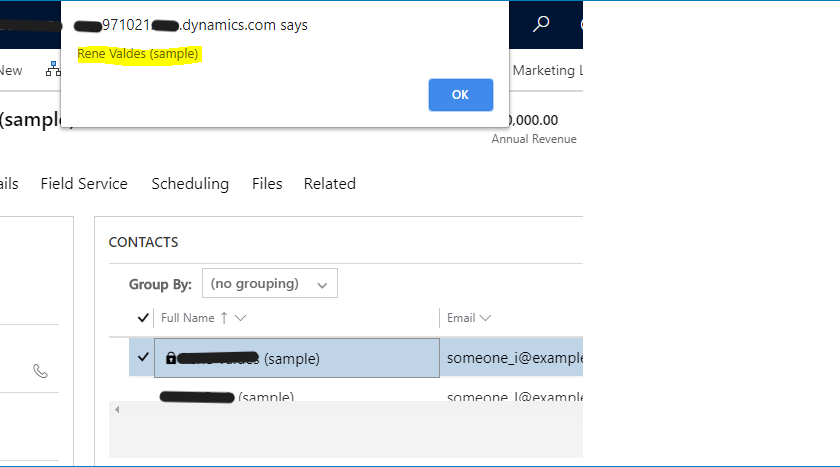
Task: Open the Related tab
Action: coord(330,184)
